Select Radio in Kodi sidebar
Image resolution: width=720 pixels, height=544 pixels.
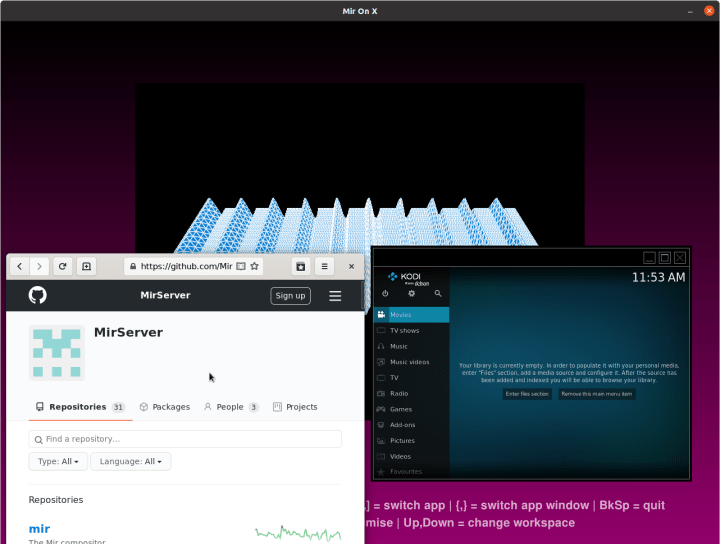[411, 393]
